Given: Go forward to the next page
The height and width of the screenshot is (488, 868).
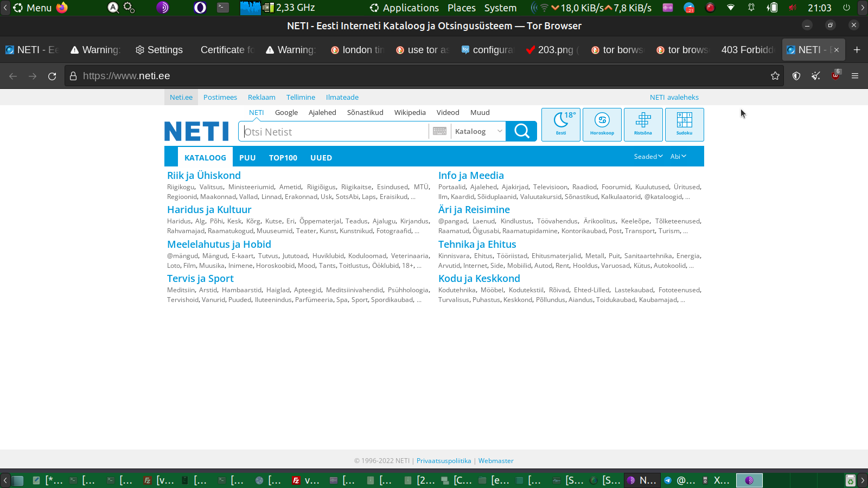Looking at the screenshot, I should 33,76.
